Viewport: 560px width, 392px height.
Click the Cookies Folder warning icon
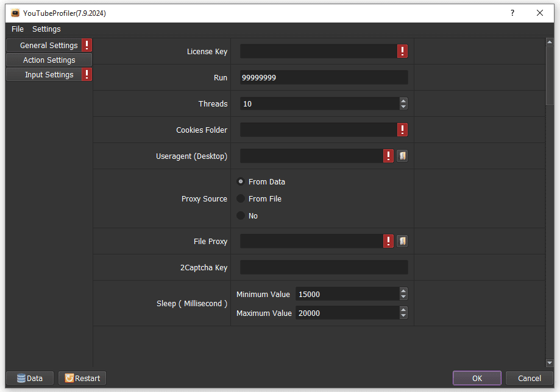click(402, 130)
